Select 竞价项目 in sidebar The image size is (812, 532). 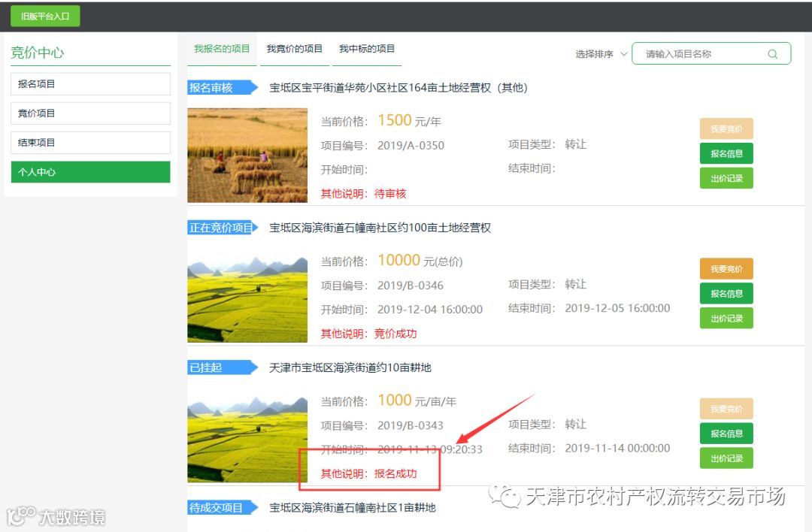(x=91, y=113)
